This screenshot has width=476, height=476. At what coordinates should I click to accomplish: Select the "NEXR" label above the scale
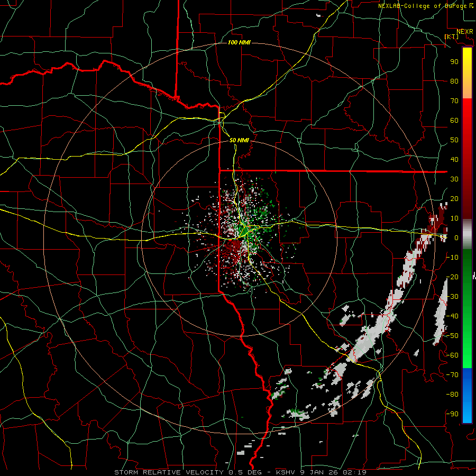coord(465,32)
